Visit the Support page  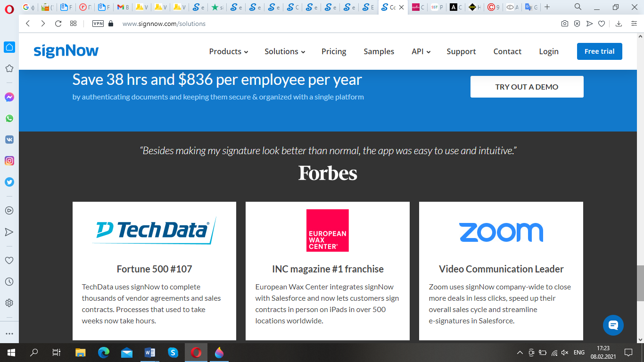pyautogui.click(x=461, y=51)
